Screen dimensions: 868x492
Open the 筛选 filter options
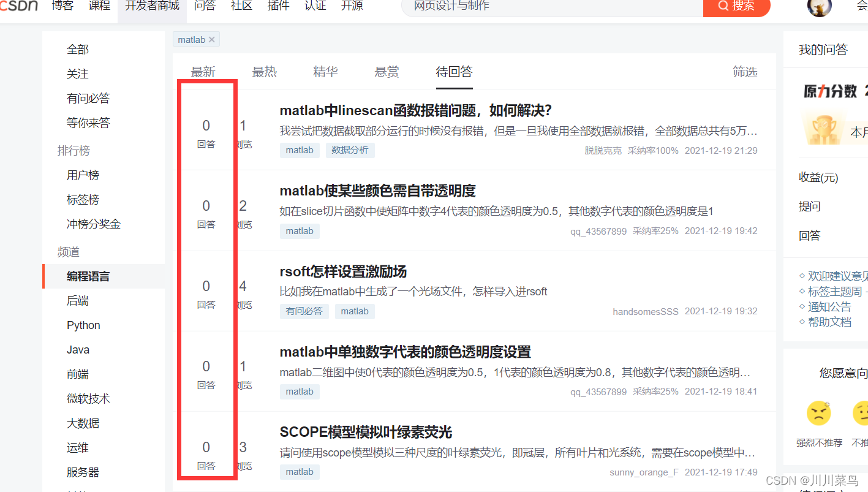click(x=745, y=72)
